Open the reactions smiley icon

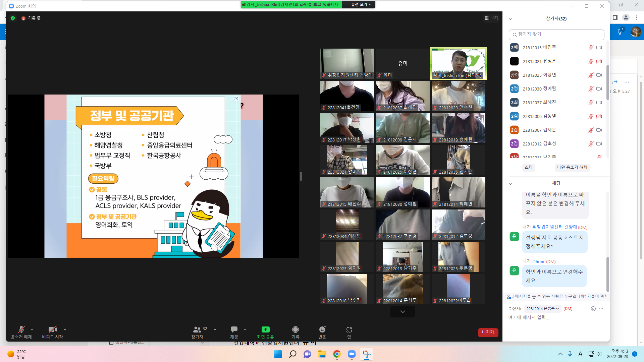322,329
